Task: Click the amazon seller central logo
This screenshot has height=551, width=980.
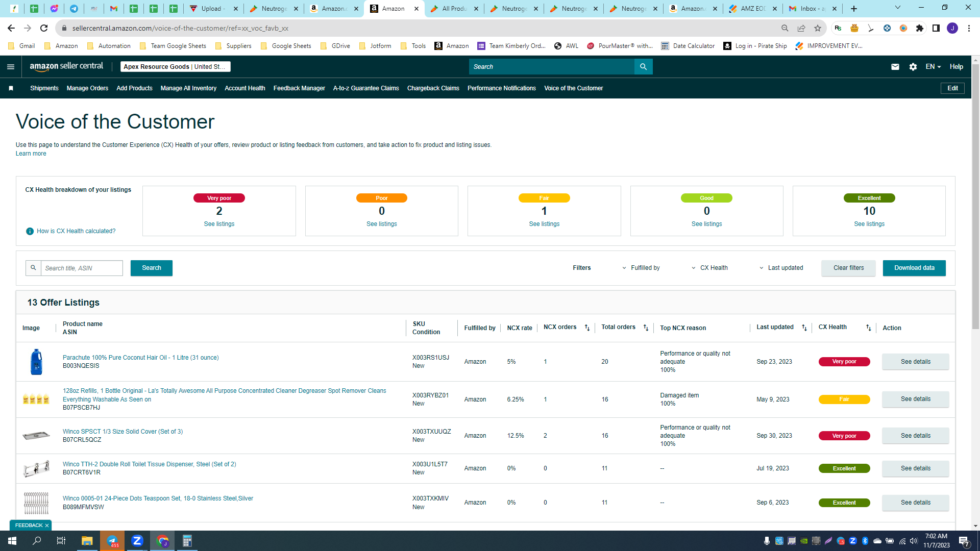Action: click(x=66, y=66)
